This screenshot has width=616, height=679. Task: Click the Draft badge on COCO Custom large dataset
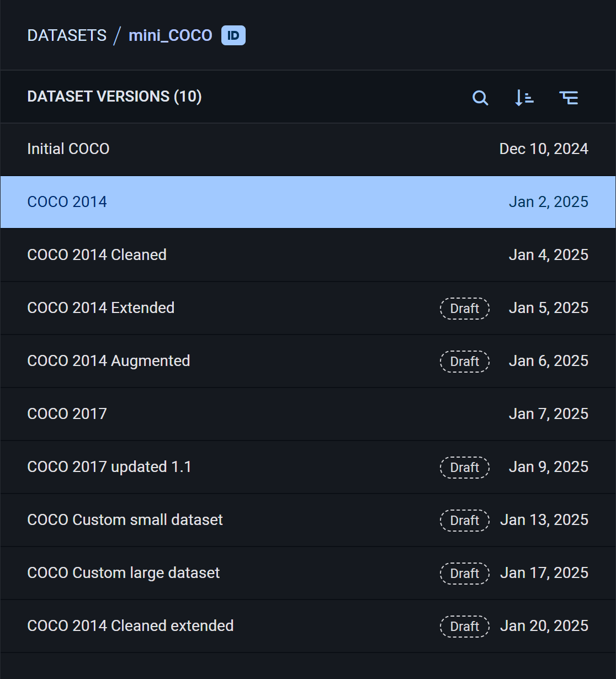pos(464,573)
